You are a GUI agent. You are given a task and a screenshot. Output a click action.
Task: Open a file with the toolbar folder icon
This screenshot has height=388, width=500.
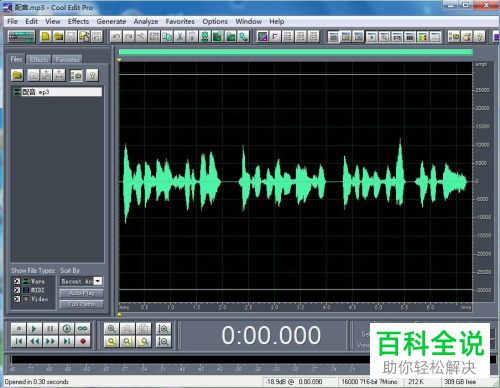click(59, 36)
